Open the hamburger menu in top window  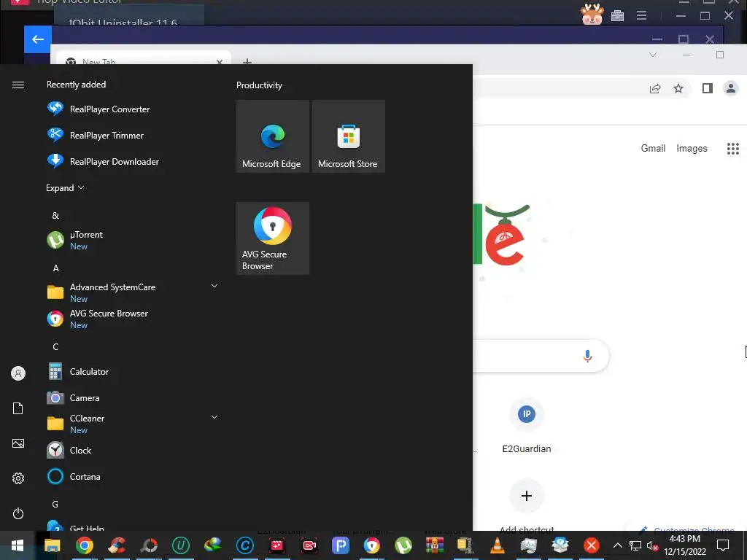click(642, 16)
